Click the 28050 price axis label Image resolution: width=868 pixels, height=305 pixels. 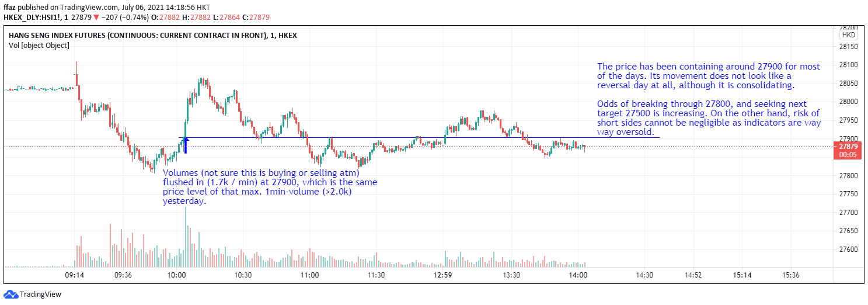click(x=848, y=84)
